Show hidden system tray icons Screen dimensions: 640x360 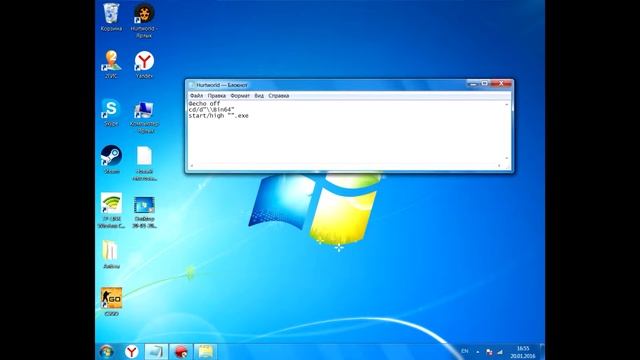tap(478, 351)
